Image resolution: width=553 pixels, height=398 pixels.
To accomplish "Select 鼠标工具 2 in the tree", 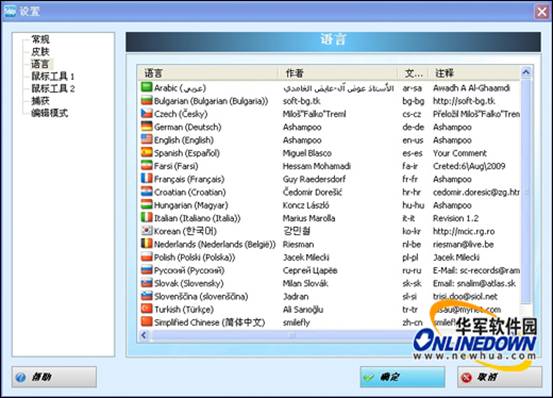I will 53,88.
